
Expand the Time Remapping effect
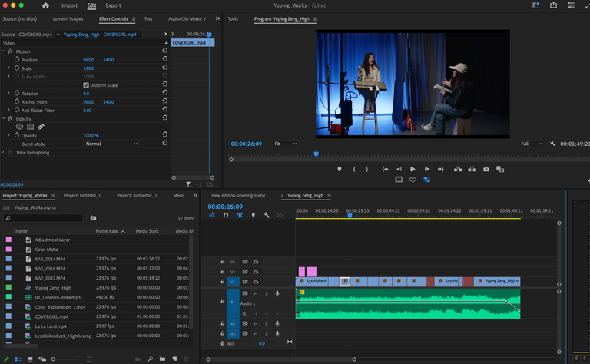coord(3,152)
